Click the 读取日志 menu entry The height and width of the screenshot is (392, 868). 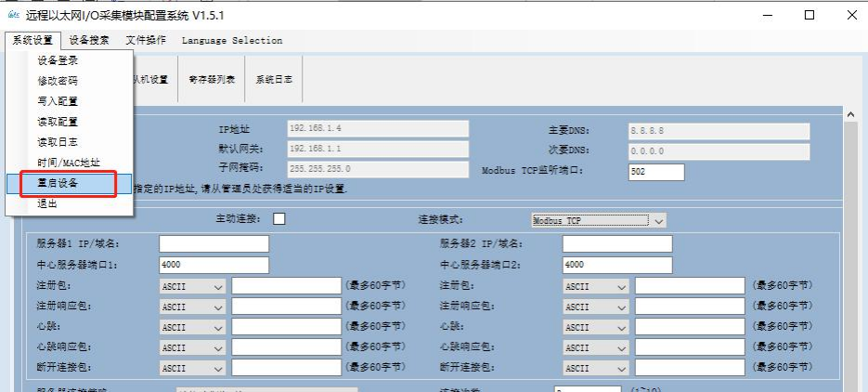coord(70,142)
